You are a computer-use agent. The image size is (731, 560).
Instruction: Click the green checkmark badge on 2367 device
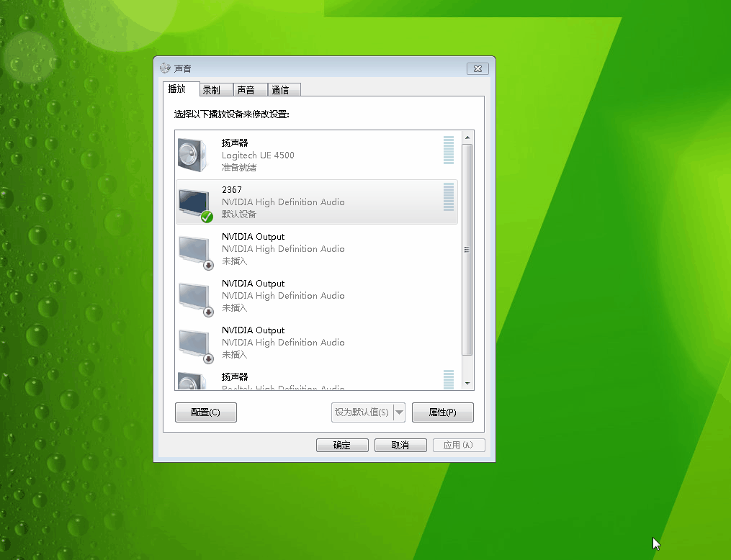(207, 216)
